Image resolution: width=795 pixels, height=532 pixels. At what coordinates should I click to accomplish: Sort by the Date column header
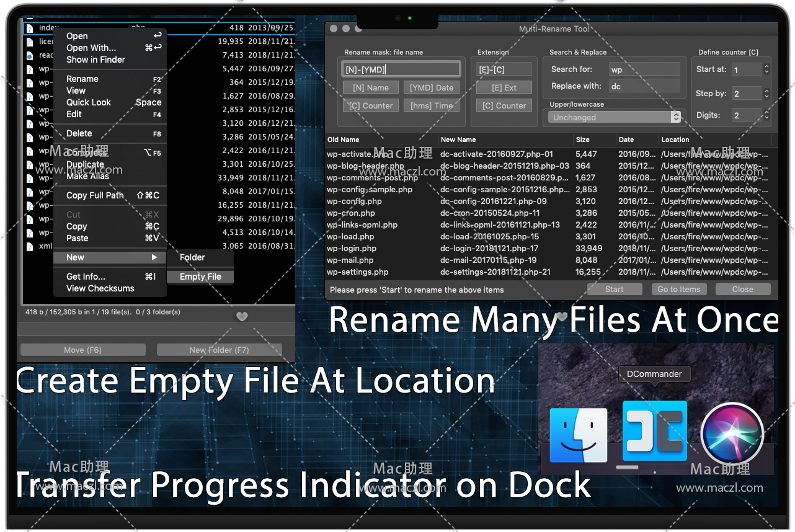click(638, 140)
